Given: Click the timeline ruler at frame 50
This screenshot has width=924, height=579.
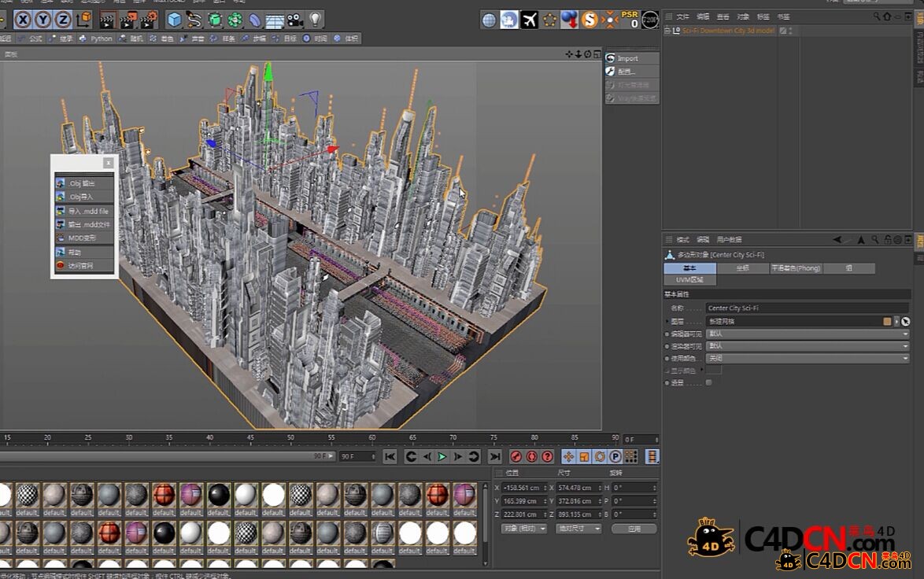Looking at the screenshot, I should point(290,439).
